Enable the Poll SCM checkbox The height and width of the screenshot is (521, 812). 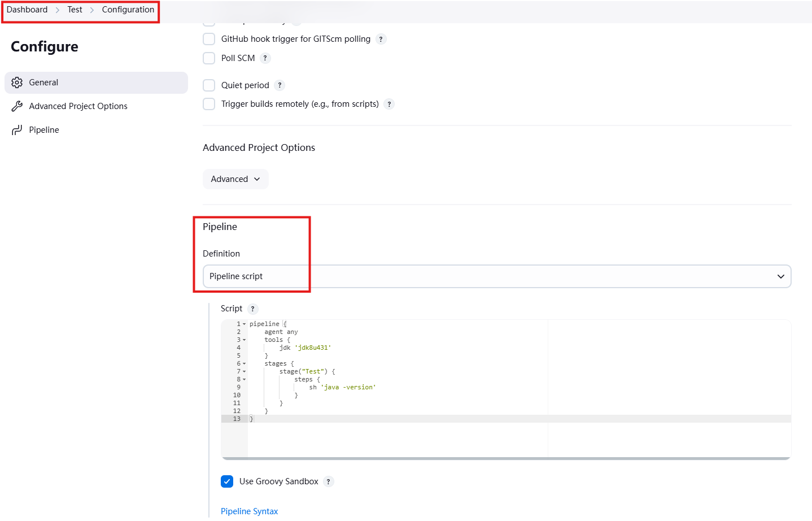tap(208, 58)
